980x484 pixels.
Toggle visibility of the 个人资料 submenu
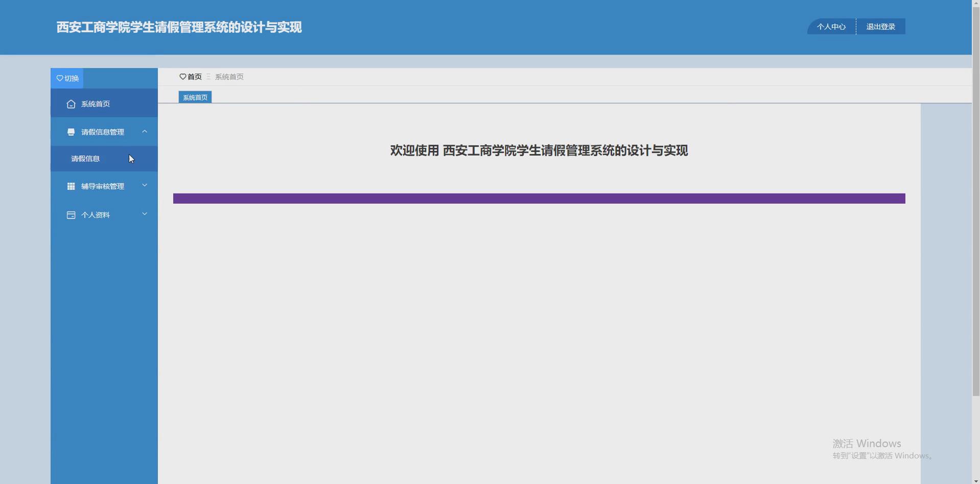[x=145, y=213]
